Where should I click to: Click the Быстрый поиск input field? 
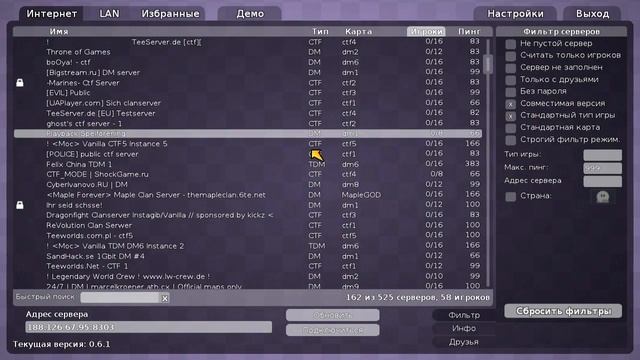tap(120, 298)
